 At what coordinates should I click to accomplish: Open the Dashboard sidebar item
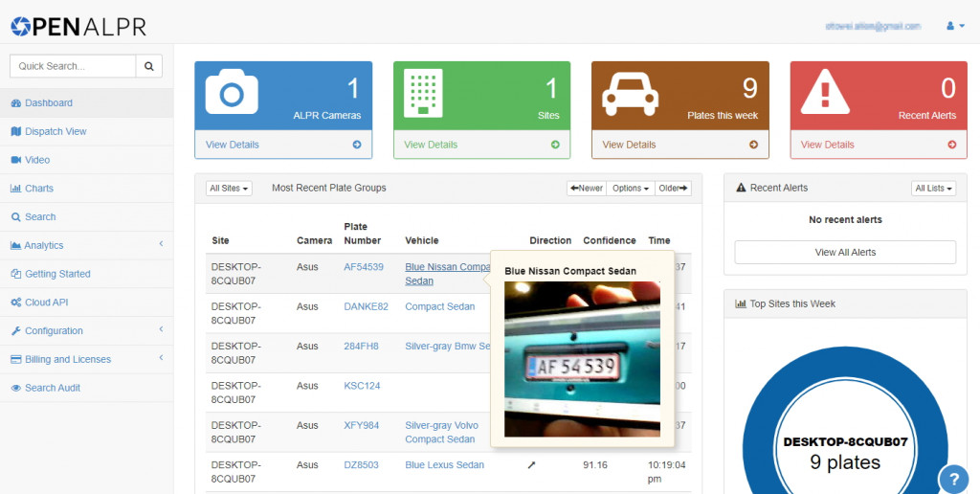click(x=86, y=103)
